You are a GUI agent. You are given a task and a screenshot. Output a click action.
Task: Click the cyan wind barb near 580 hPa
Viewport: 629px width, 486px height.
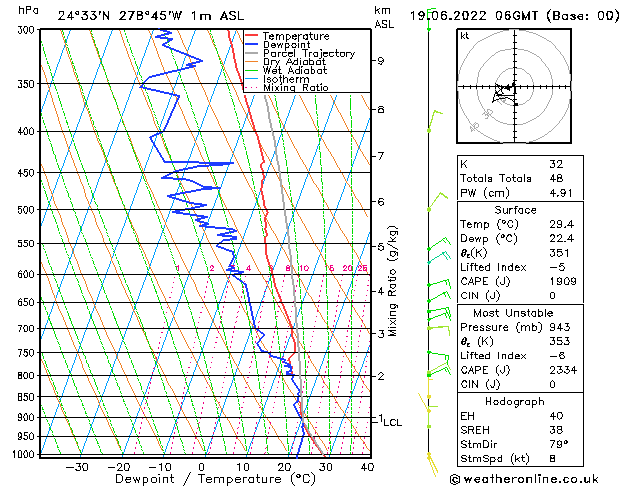click(x=439, y=257)
